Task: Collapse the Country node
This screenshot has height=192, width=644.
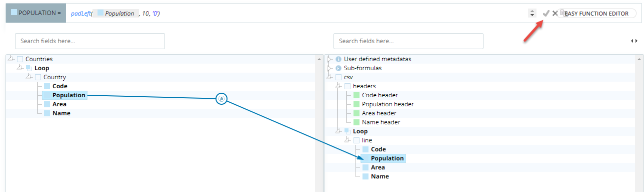Action: click(x=29, y=77)
